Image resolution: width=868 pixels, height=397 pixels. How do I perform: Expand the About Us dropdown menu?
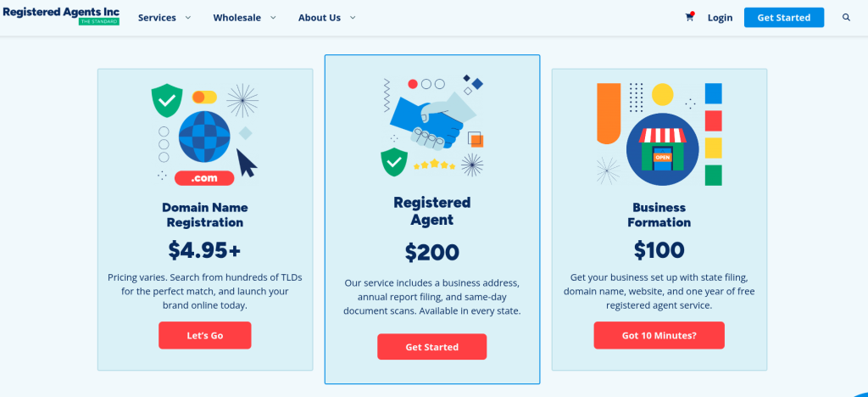pyautogui.click(x=326, y=18)
